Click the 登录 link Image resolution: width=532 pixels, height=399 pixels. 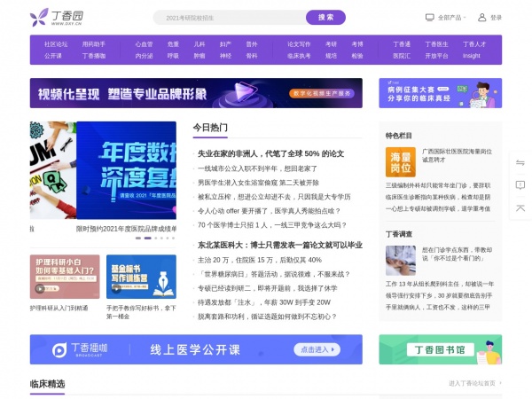pyautogui.click(x=496, y=18)
